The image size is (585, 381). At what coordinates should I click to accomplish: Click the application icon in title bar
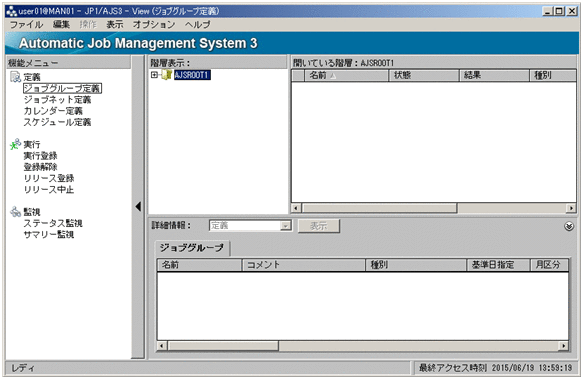[12, 11]
